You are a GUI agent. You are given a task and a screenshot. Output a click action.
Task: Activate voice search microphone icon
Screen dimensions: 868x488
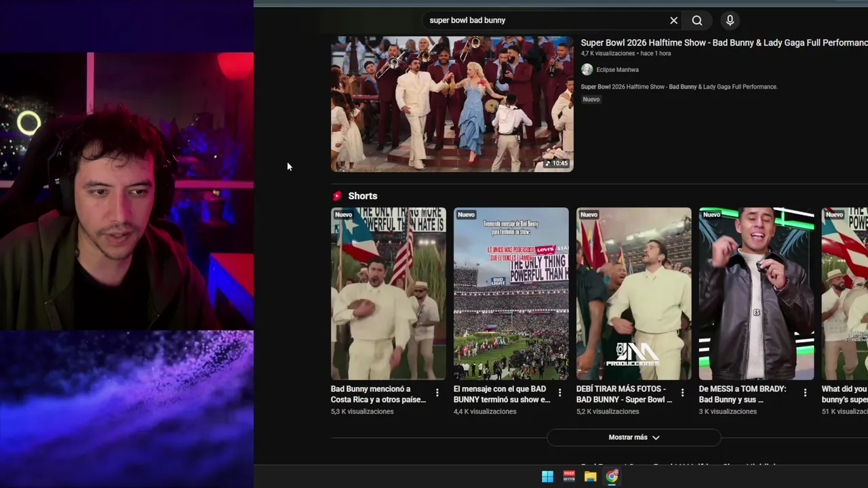(730, 20)
